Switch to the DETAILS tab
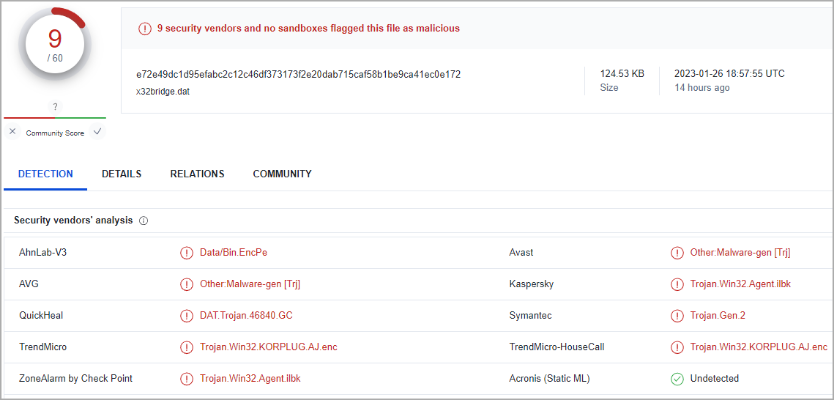834x400 pixels. tap(121, 174)
